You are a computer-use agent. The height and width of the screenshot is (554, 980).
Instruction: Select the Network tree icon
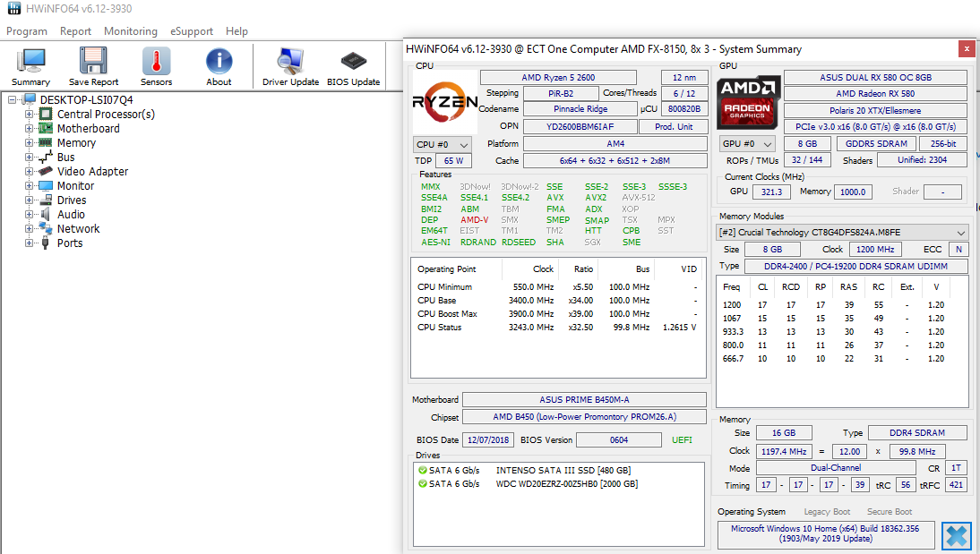(46, 228)
